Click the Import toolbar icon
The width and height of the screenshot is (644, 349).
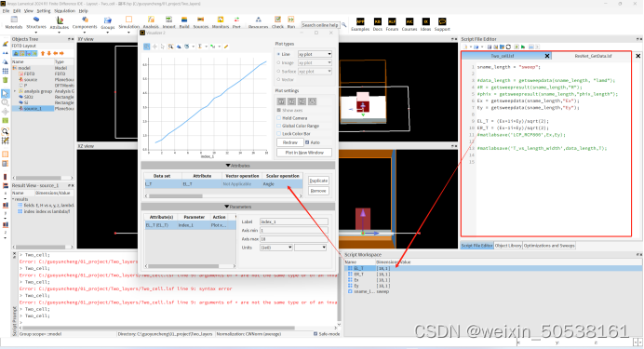168,20
